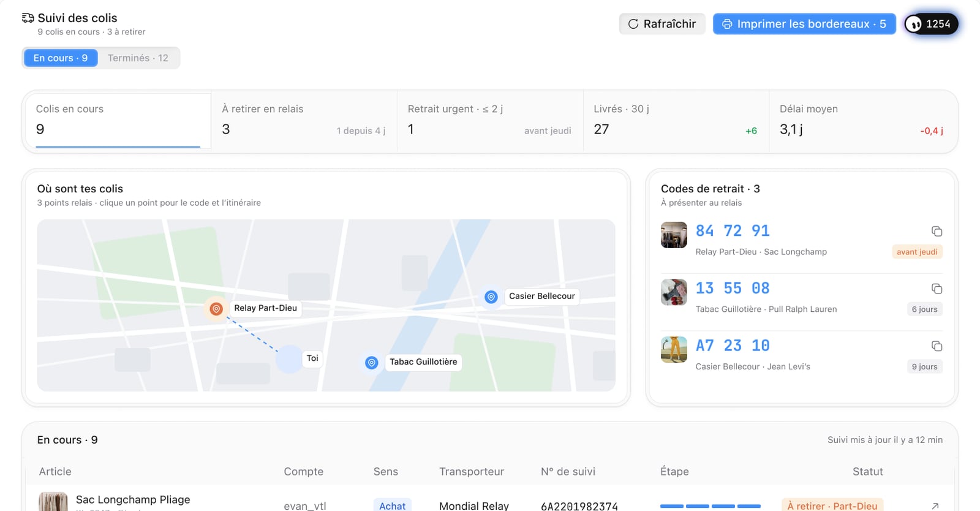Open the Sac Longchamp Pliage row arrow

click(x=935, y=505)
